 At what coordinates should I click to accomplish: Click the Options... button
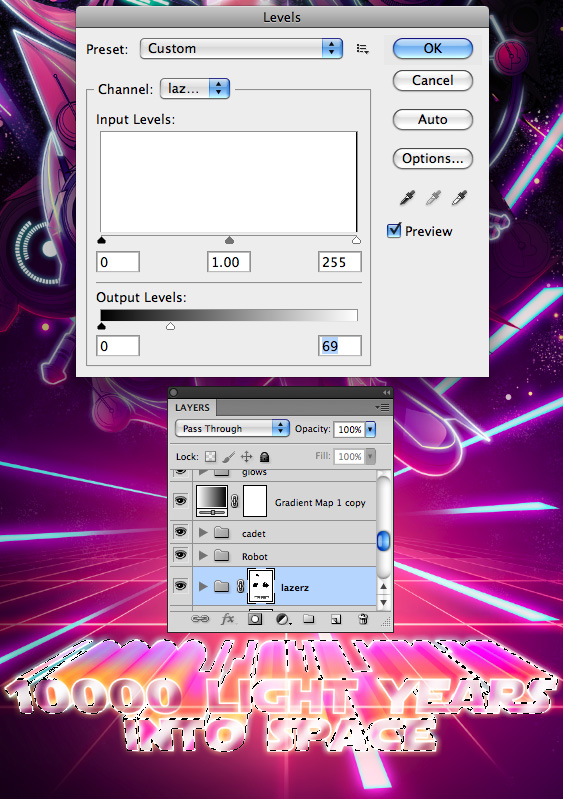[x=433, y=158]
